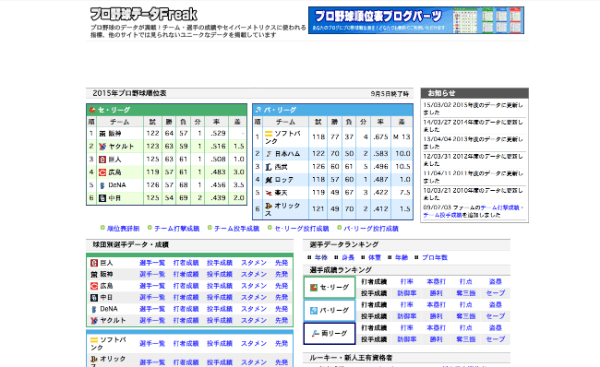The height and width of the screenshot is (367, 600).
Task: Open the 順位表詳細 link
Action: click(123, 228)
